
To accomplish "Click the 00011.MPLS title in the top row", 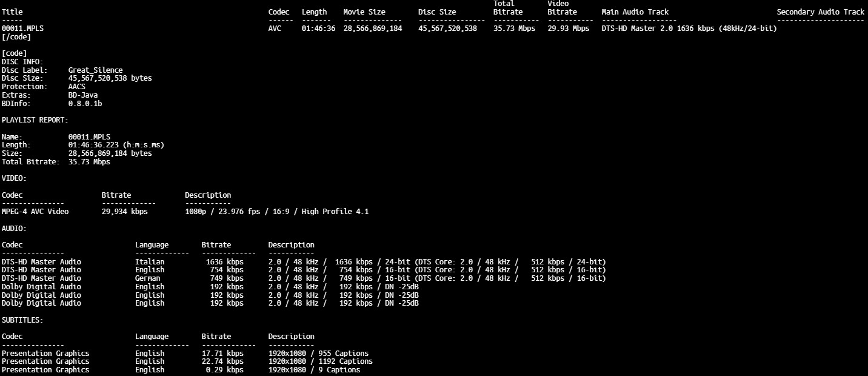I will 22,29.
